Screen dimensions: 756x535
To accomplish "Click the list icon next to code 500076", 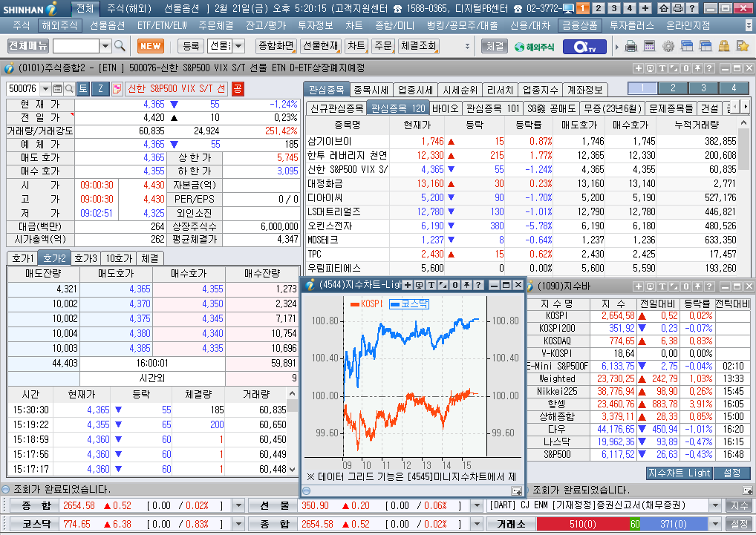I will coord(57,88).
